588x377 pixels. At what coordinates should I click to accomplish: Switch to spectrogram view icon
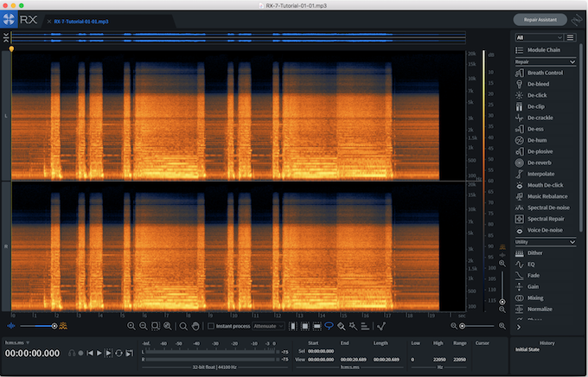point(63,326)
